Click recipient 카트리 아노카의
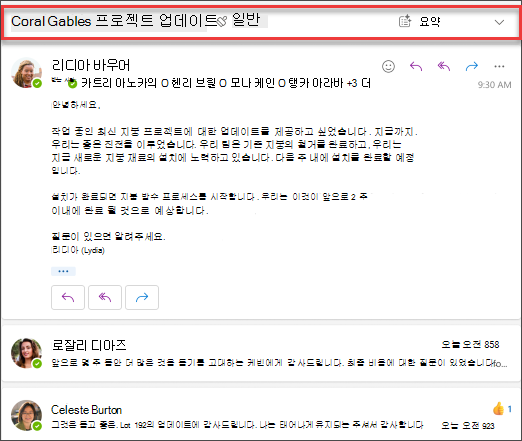 (119, 83)
